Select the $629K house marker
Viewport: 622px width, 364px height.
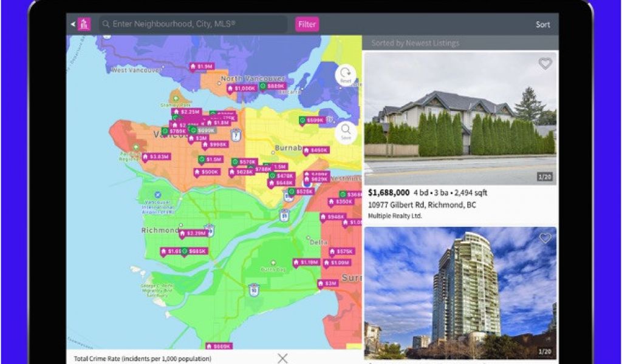click(x=316, y=179)
